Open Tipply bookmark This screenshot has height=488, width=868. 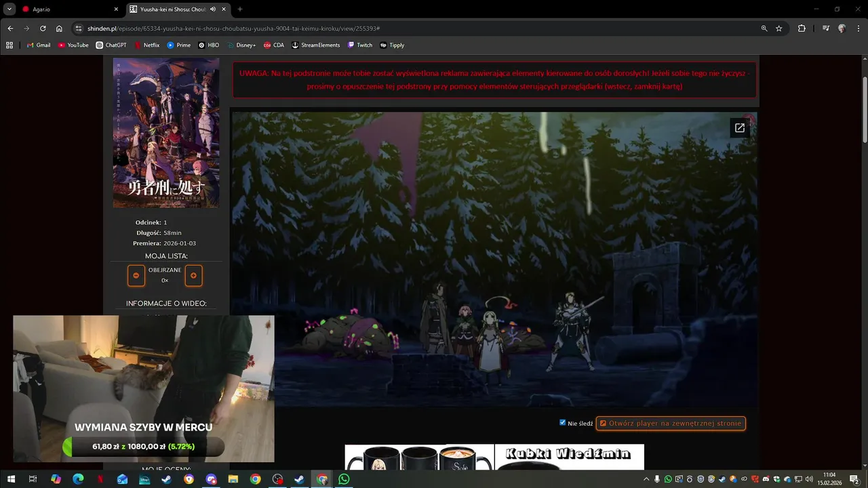393,45
